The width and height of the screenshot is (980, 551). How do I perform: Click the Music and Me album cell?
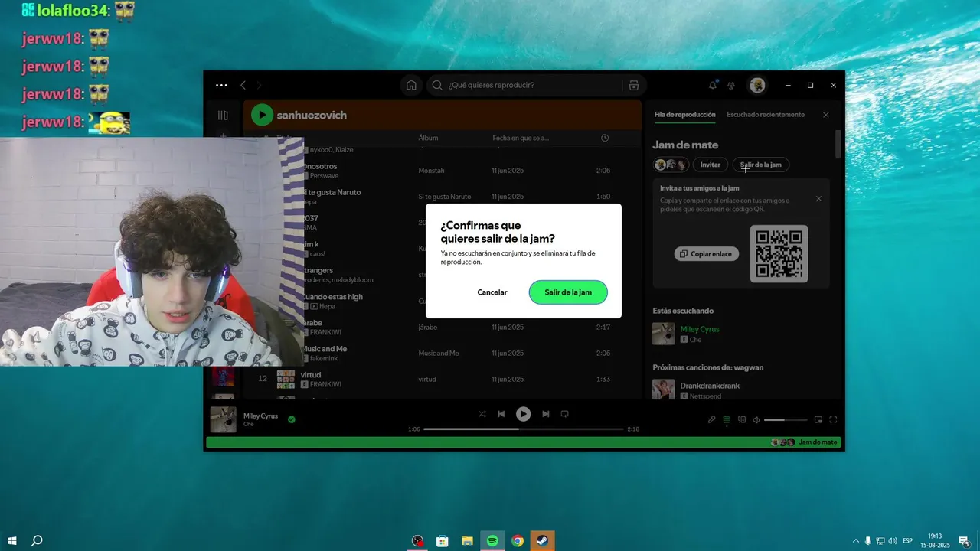(439, 354)
